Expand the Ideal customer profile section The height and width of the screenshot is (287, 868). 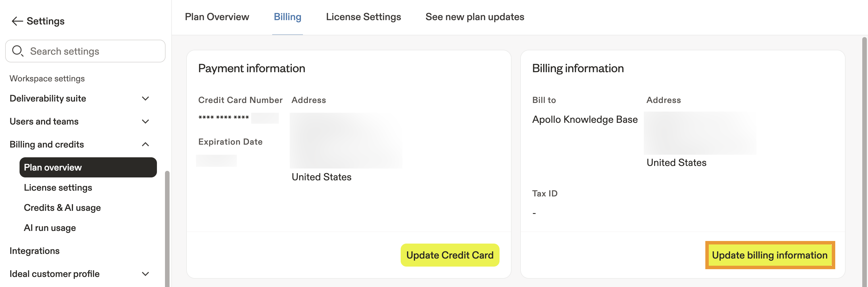(145, 274)
